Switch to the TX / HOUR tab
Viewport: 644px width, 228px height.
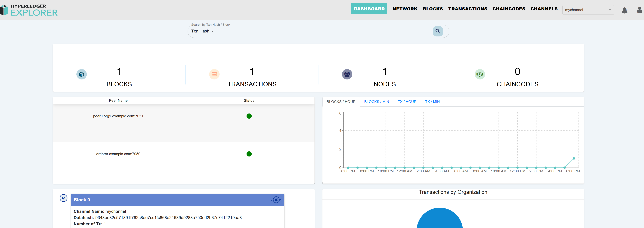[x=407, y=102]
